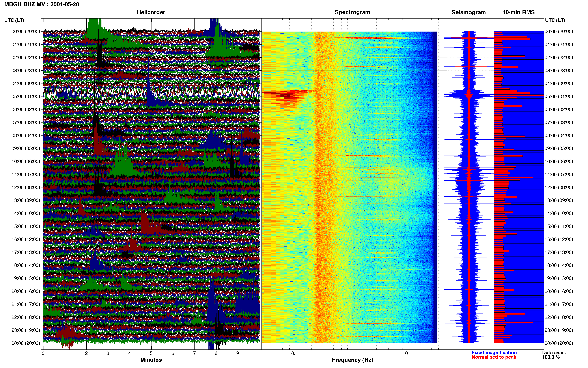The height and width of the screenshot is (368, 588).
Task: Click helicorder time label 17:00 (13:00)
Action: (26, 252)
